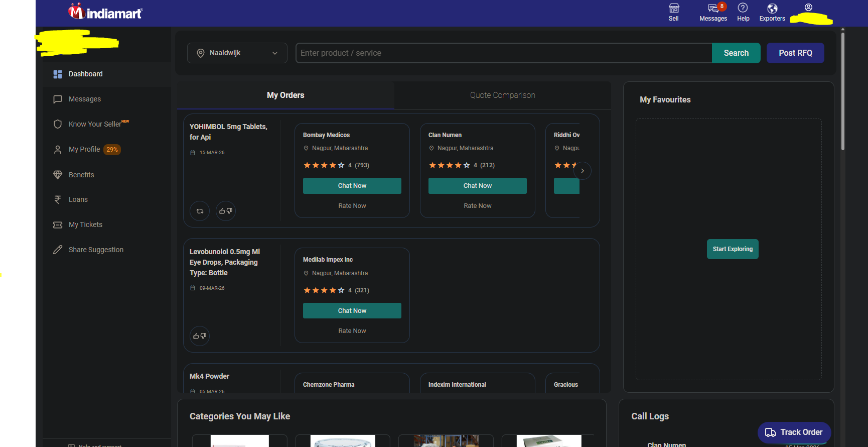Switch to the Quote Comparison tab
The width and height of the screenshot is (868, 447).
(x=502, y=95)
